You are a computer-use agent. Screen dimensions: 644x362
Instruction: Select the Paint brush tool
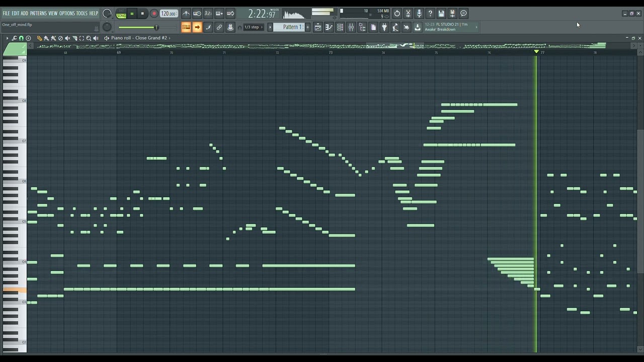point(46,38)
